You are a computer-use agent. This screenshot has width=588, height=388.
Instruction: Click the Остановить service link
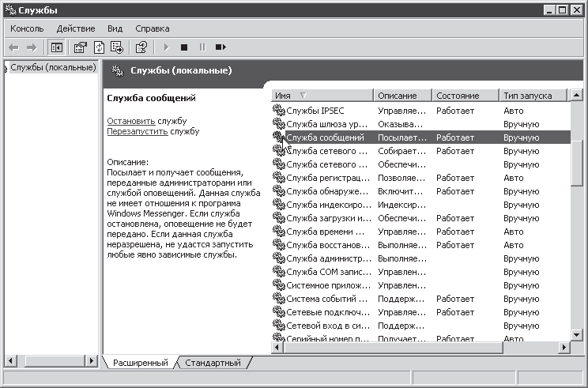pyautogui.click(x=130, y=121)
